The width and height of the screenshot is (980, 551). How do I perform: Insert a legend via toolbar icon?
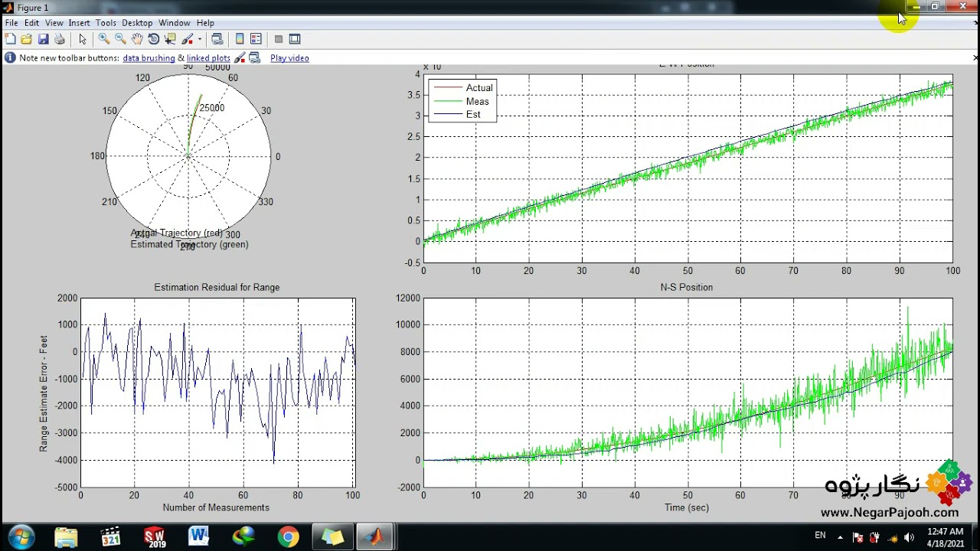point(256,39)
